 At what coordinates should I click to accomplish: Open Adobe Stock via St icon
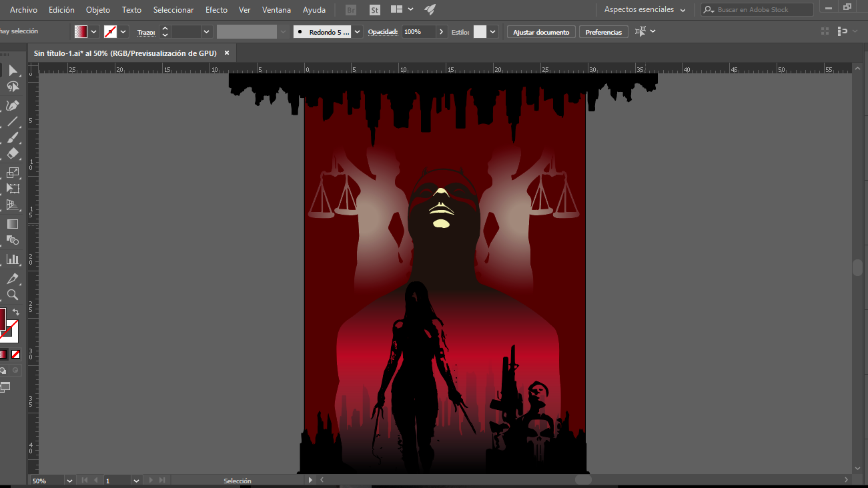(x=375, y=10)
